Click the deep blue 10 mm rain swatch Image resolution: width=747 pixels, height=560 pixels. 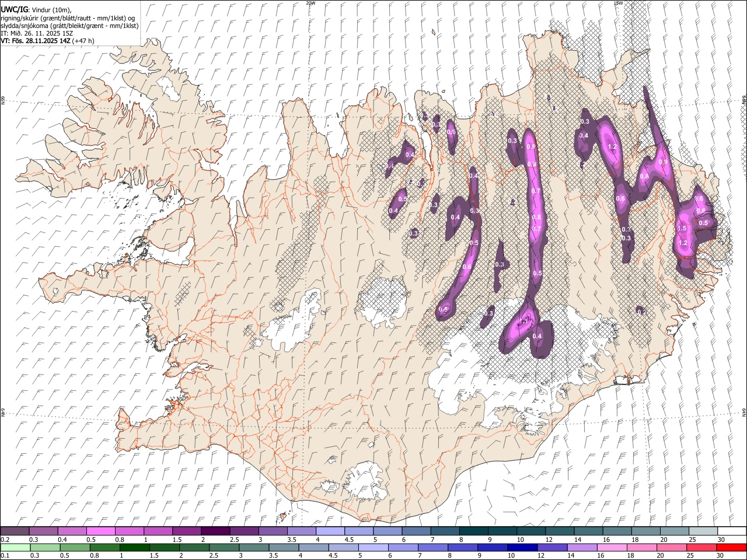tap(522, 547)
